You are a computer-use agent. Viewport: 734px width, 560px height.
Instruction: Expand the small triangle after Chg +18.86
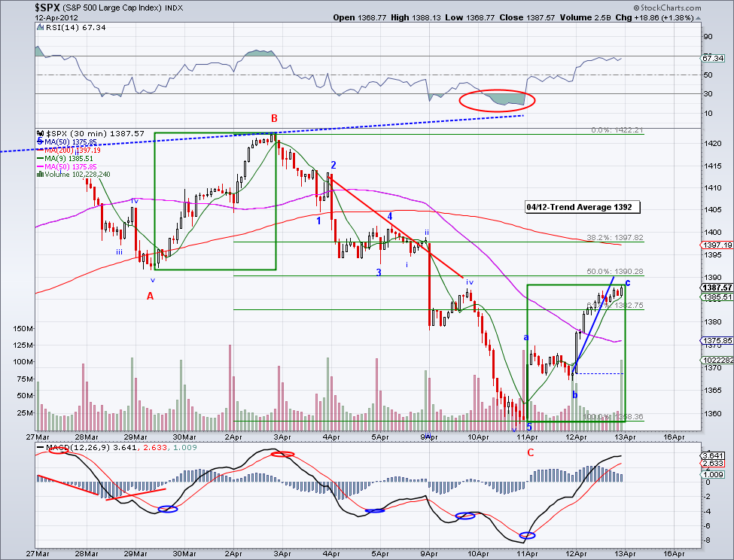[698, 18]
